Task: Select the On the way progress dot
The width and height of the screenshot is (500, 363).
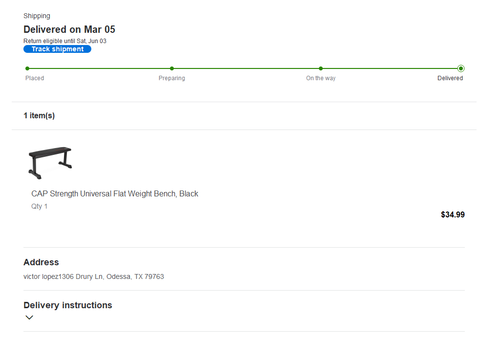Action: click(321, 68)
